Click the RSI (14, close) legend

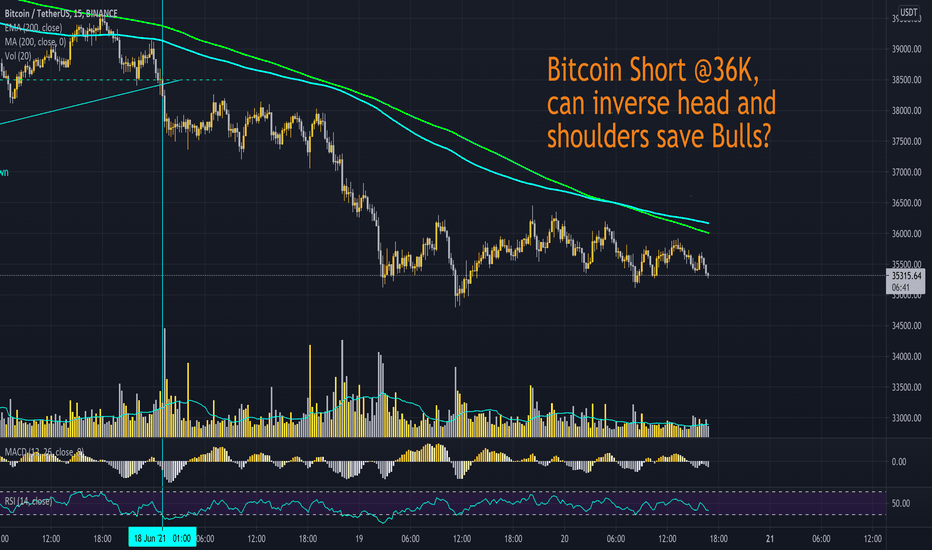coord(28,501)
